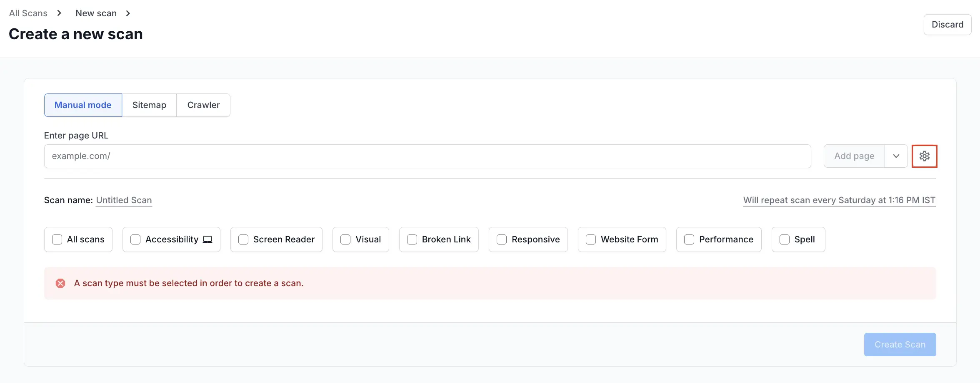Click the scan type required error message

[189, 283]
